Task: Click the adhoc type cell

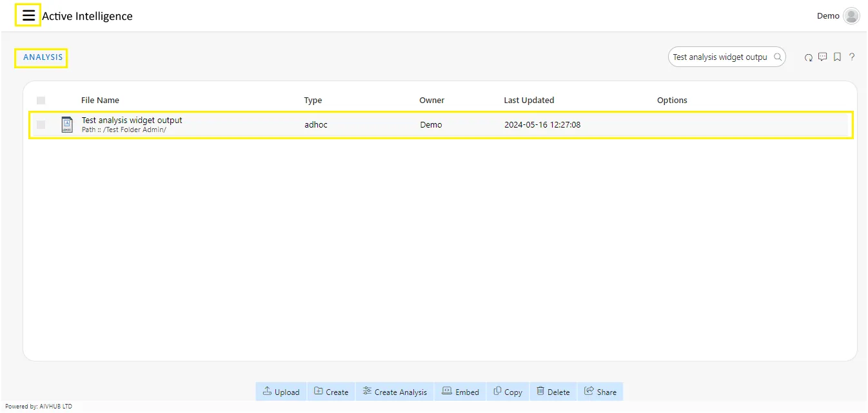Action: tap(316, 124)
